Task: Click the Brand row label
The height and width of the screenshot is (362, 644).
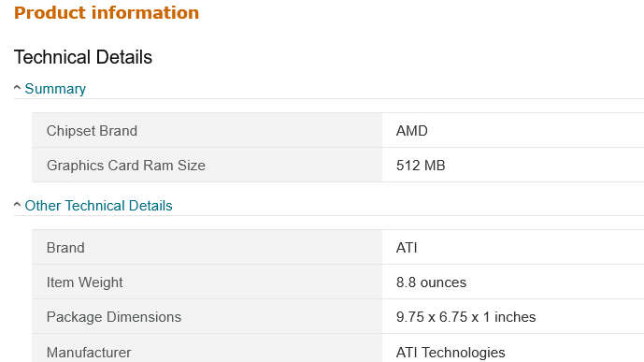Action: 65,248
